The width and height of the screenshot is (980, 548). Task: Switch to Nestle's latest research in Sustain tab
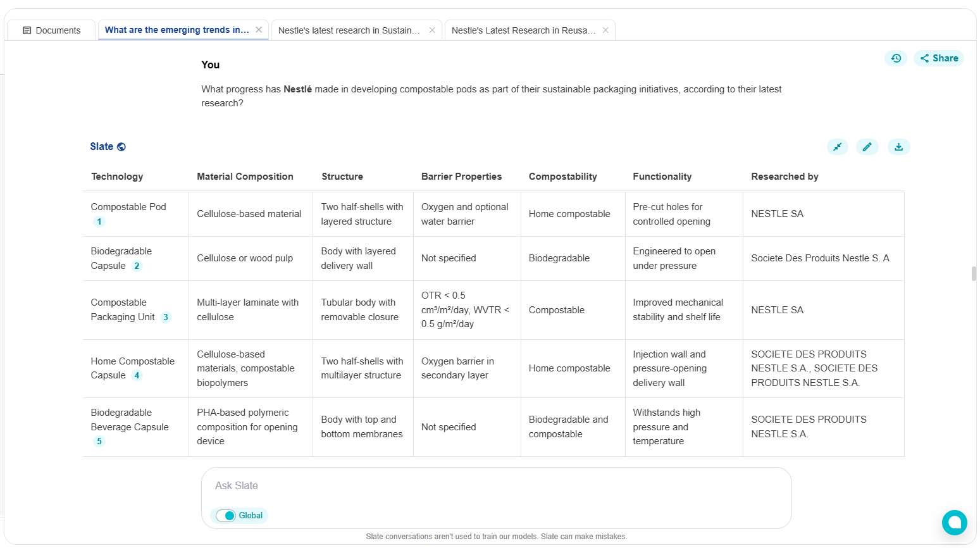coord(349,30)
